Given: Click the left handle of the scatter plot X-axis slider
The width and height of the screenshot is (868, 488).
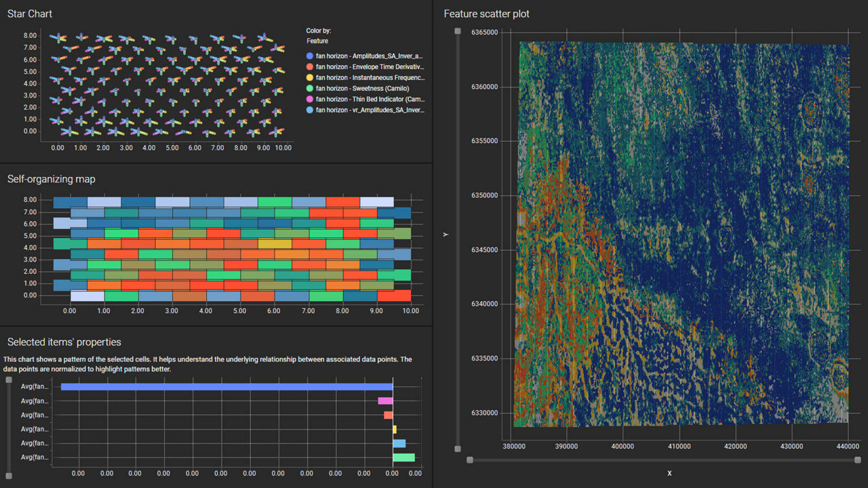Looking at the screenshot, I should (470, 460).
